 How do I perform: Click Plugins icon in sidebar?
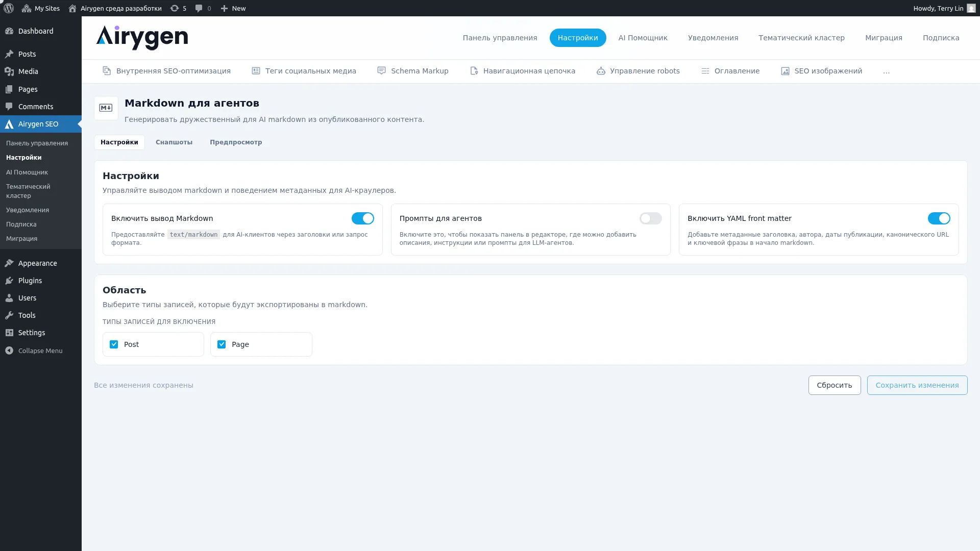(x=9, y=281)
